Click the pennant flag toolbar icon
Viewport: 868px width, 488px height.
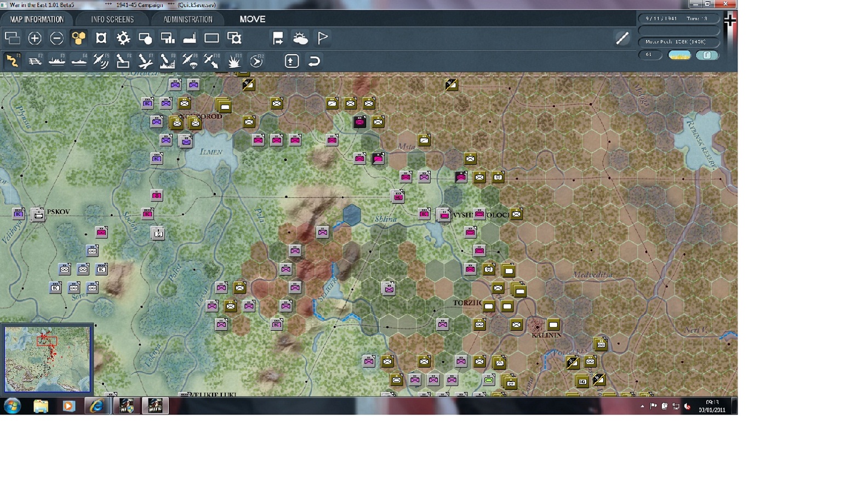(x=323, y=38)
